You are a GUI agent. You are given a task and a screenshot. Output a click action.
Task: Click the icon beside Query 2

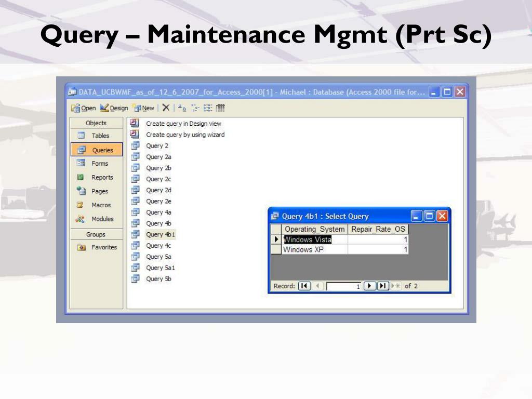136,145
